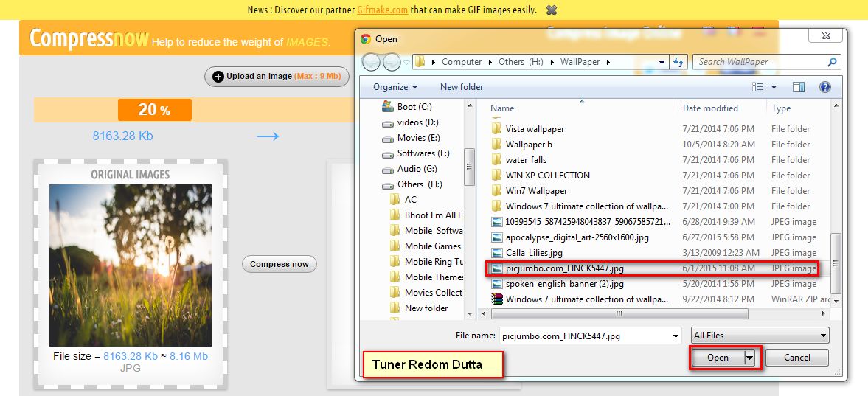Click the 20 % compression slider handle
Screen dimensions: 868x396
click(x=154, y=110)
